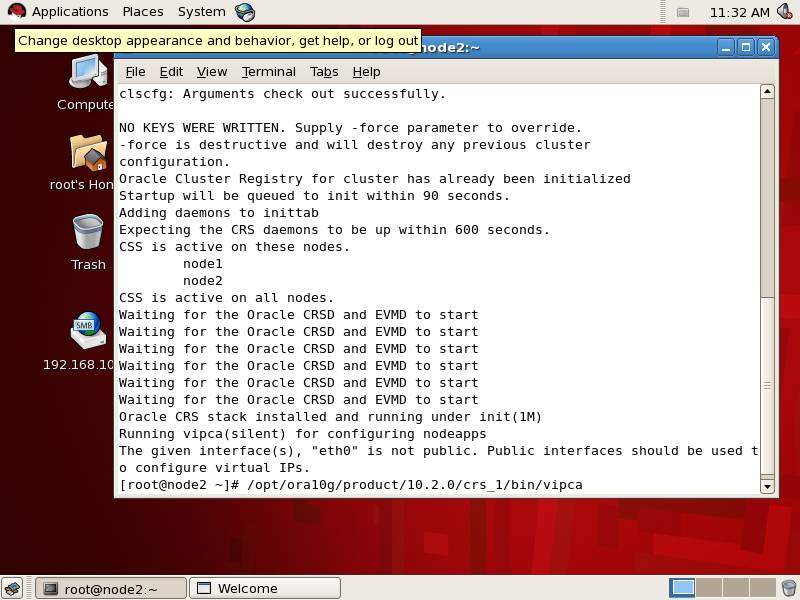
Task: Click the notification area icon beside the clock
Action: click(683, 12)
